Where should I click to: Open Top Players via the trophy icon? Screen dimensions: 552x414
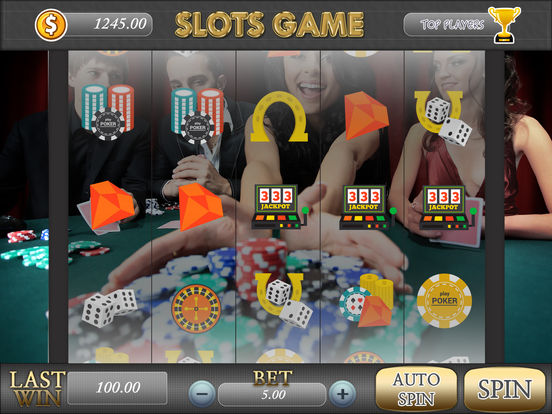[x=504, y=25]
